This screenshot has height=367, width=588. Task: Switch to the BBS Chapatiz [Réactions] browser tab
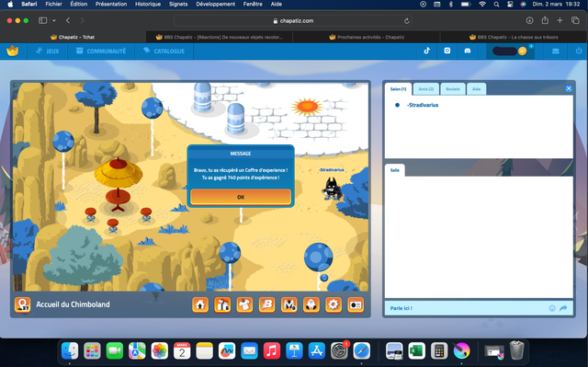coord(219,37)
